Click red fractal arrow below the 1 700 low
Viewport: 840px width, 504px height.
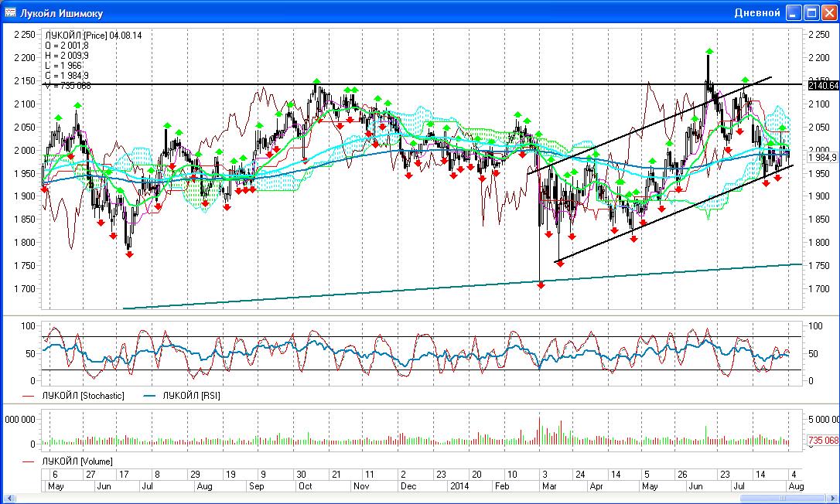[541, 286]
